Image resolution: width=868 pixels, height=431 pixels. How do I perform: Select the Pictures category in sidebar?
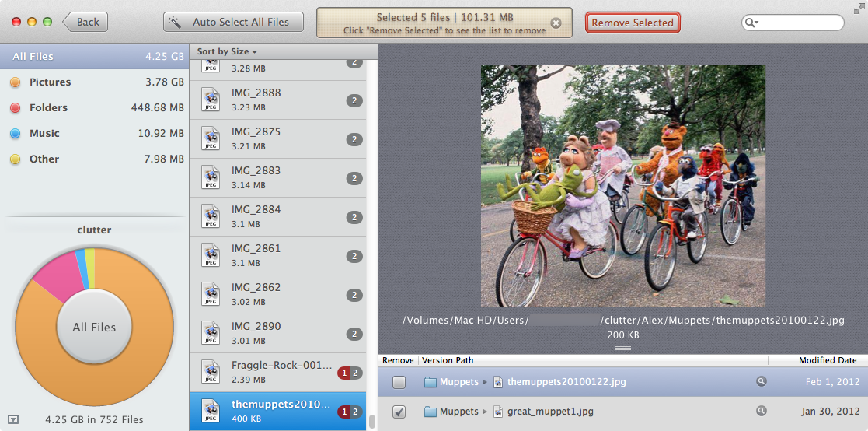coord(50,82)
